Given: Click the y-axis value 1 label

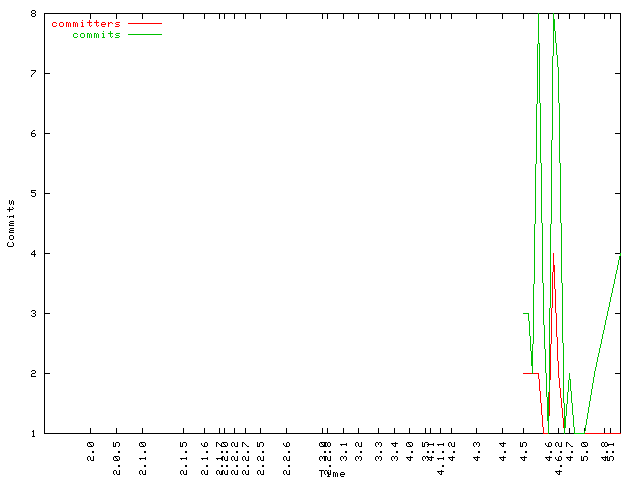Looking at the screenshot, I should 33,433.
